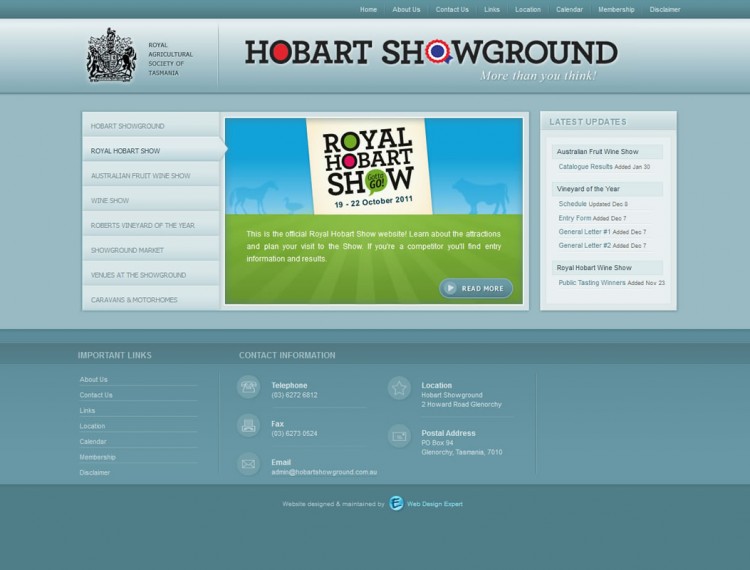Click telephone number (03) 6272 6812
Image resolution: width=750 pixels, height=570 pixels.
pyautogui.click(x=294, y=395)
